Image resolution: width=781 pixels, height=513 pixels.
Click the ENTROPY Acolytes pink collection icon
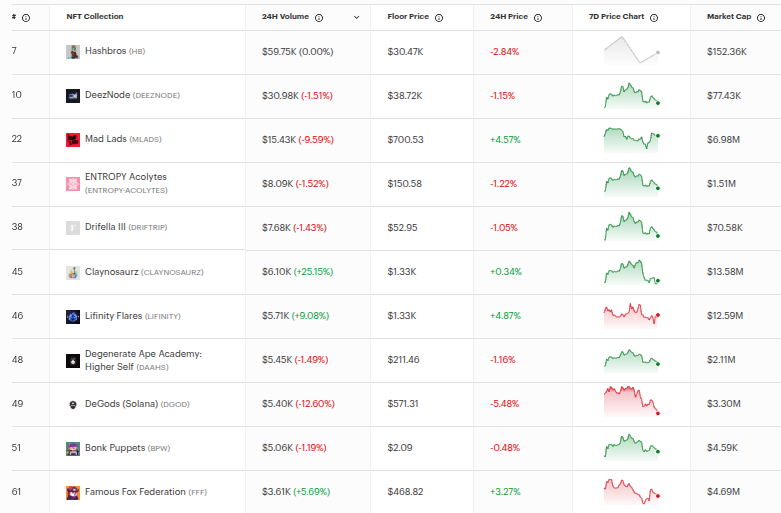pos(73,184)
